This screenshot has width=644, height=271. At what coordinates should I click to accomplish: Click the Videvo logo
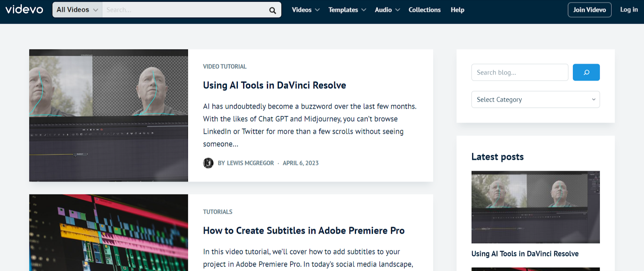coord(24,9)
